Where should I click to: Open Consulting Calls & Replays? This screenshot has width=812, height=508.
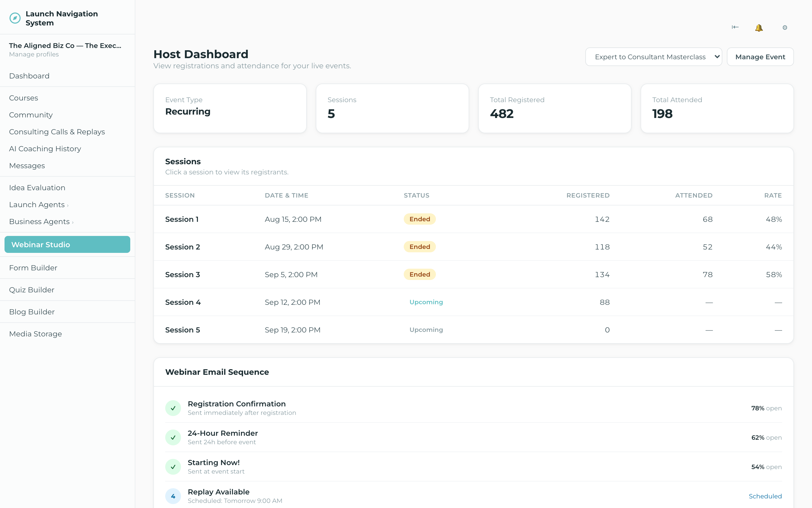(x=57, y=132)
